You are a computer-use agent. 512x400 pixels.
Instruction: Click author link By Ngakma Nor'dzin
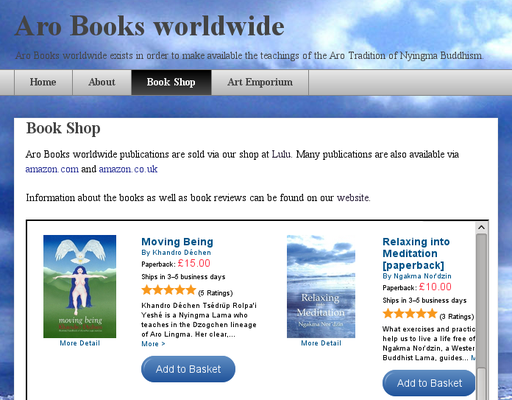click(417, 276)
